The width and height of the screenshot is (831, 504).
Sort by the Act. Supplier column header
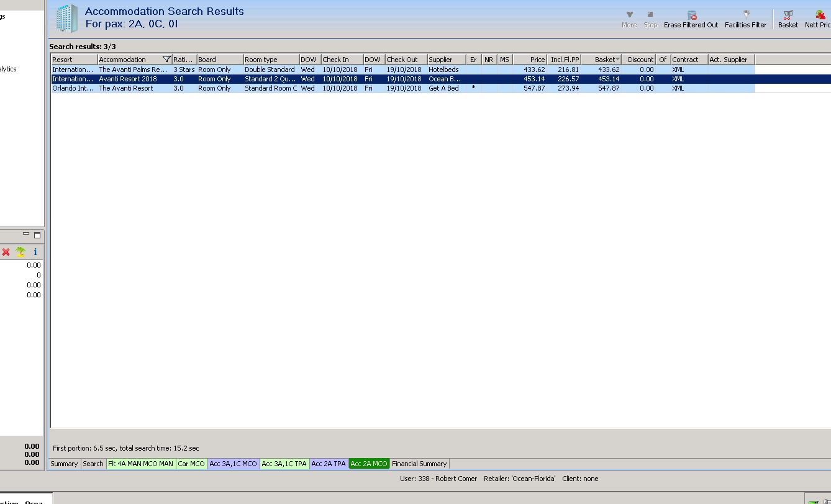731,60
